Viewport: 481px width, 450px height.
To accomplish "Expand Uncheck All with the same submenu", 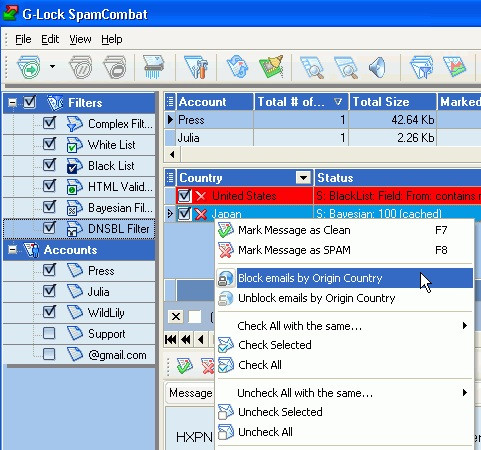I will click(x=465, y=393).
